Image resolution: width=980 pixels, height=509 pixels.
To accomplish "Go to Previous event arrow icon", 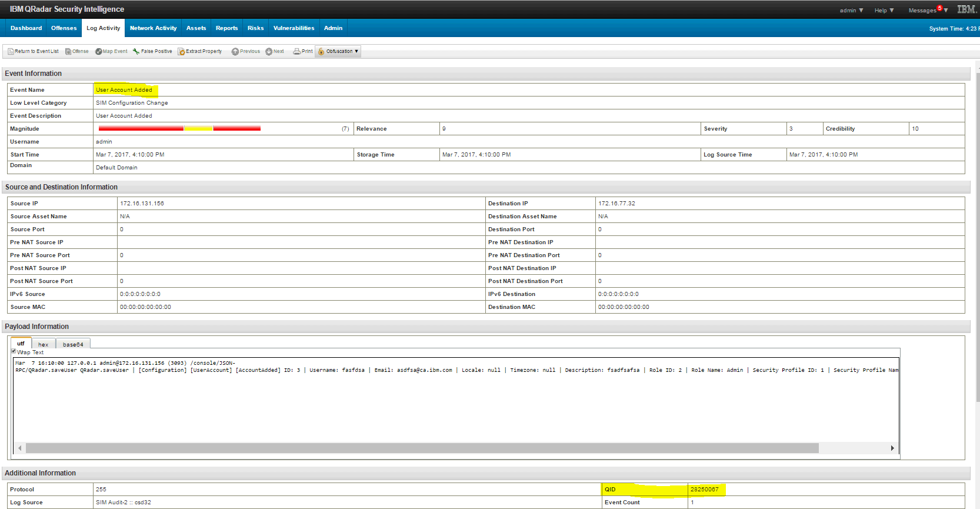I will 235,52.
